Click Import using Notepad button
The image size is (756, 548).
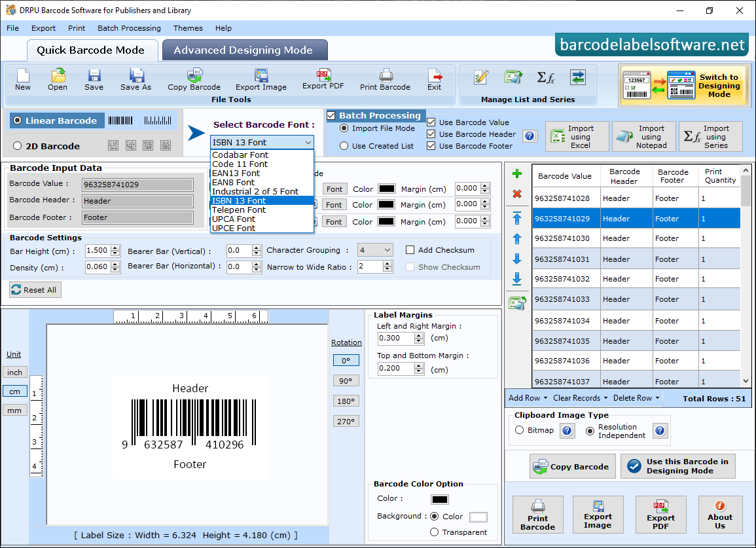(645, 137)
